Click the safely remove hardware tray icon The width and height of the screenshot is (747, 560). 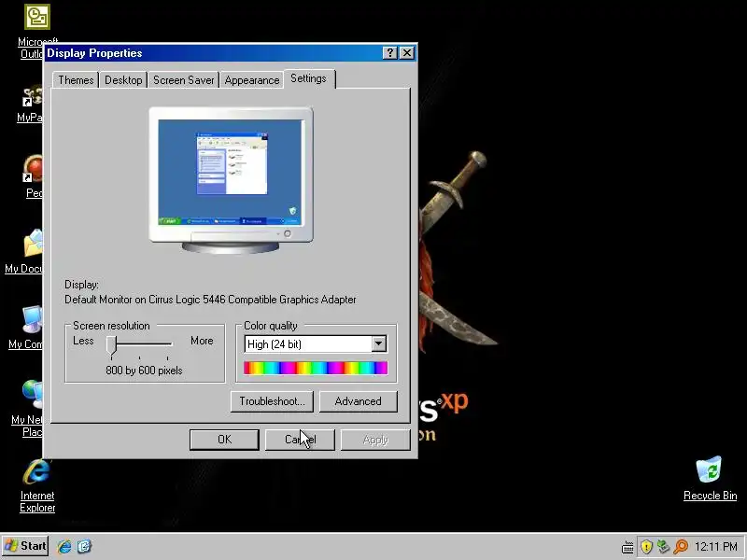tap(663, 547)
